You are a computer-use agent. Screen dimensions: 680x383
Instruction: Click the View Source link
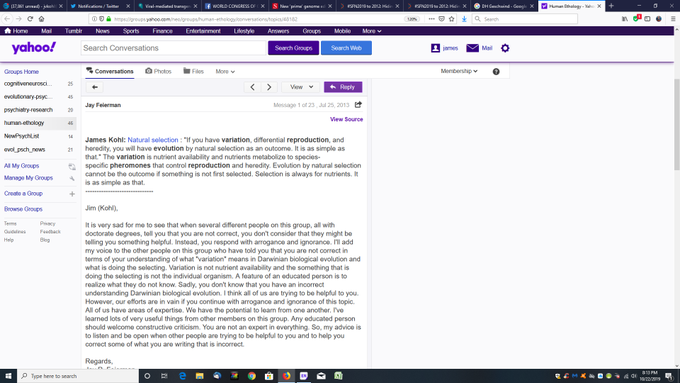pyautogui.click(x=347, y=119)
